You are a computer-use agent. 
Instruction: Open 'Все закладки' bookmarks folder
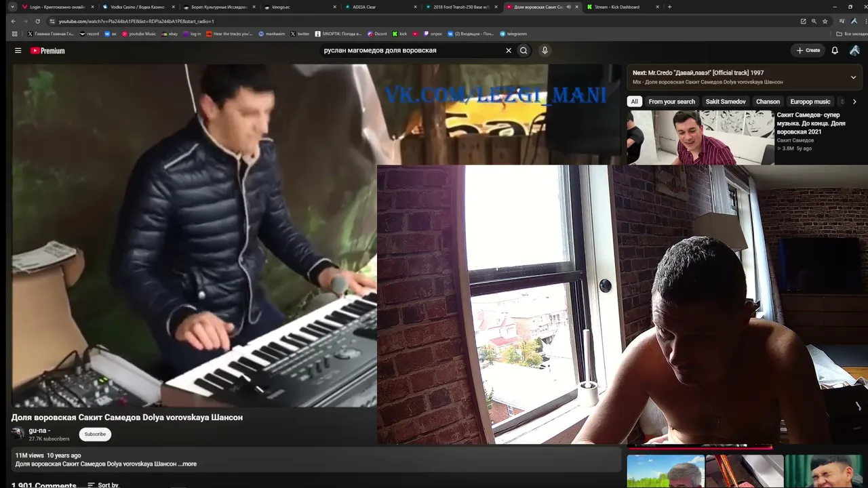(852, 33)
